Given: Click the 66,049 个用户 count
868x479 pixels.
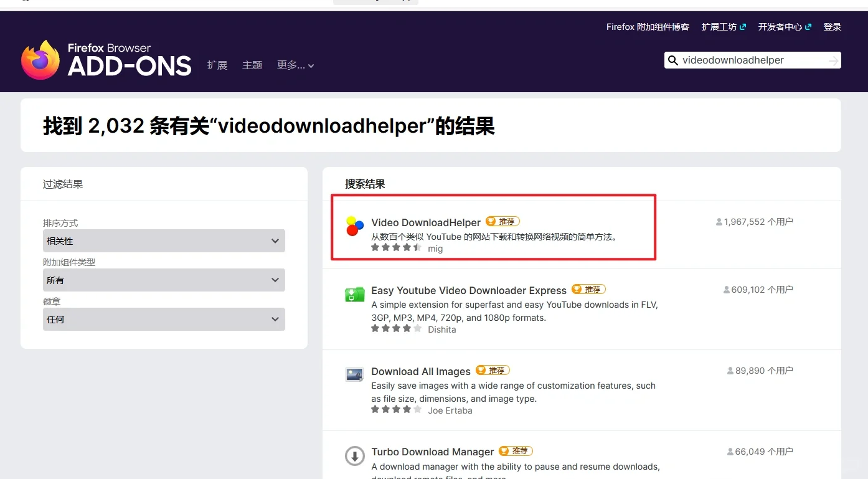Looking at the screenshot, I should pyautogui.click(x=764, y=452).
